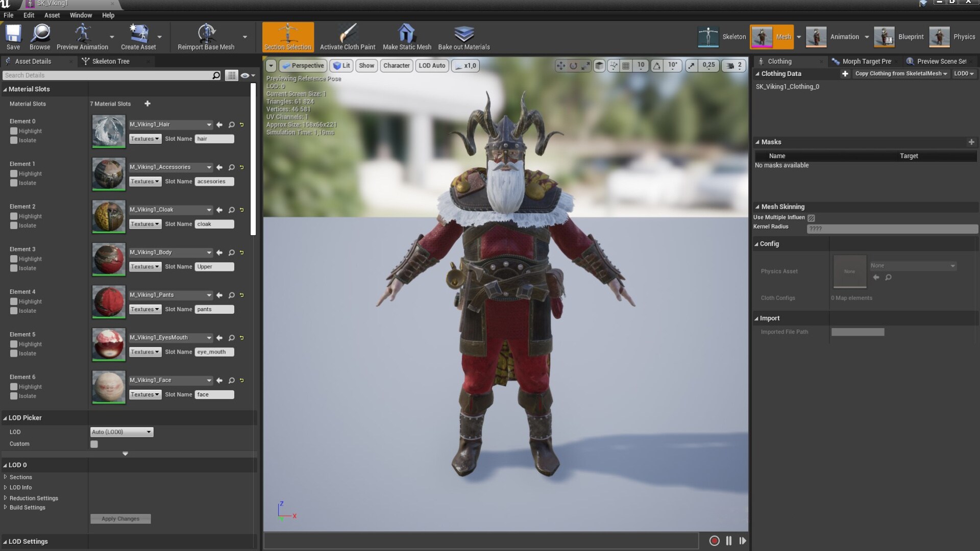Enable the Custom LOD checkbox
The height and width of the screenshot is (551, 980).
tap(94, 444)
